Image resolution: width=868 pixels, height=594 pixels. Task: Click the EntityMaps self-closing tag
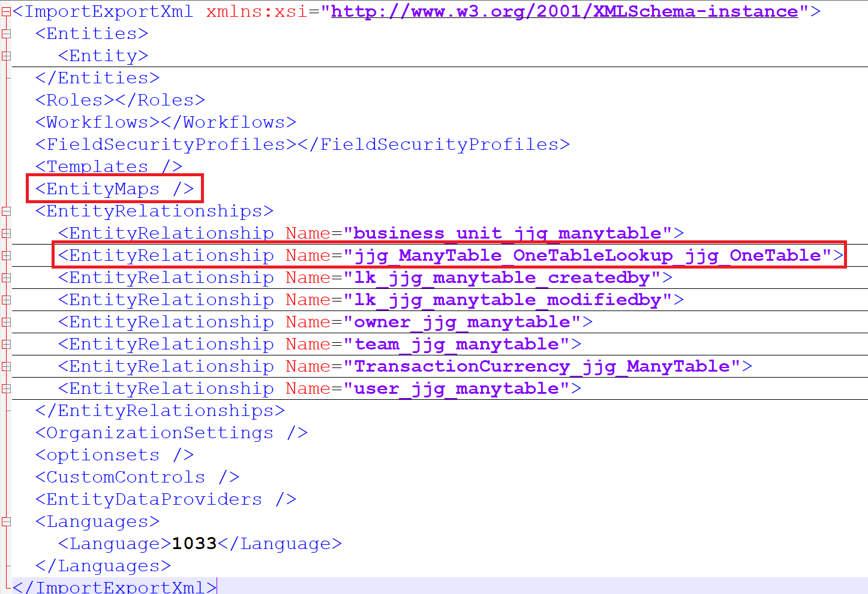point(115,189)
